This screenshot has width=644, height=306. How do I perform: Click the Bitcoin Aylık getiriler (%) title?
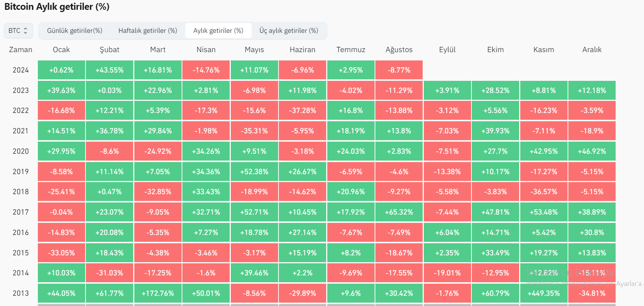[57, 7]
